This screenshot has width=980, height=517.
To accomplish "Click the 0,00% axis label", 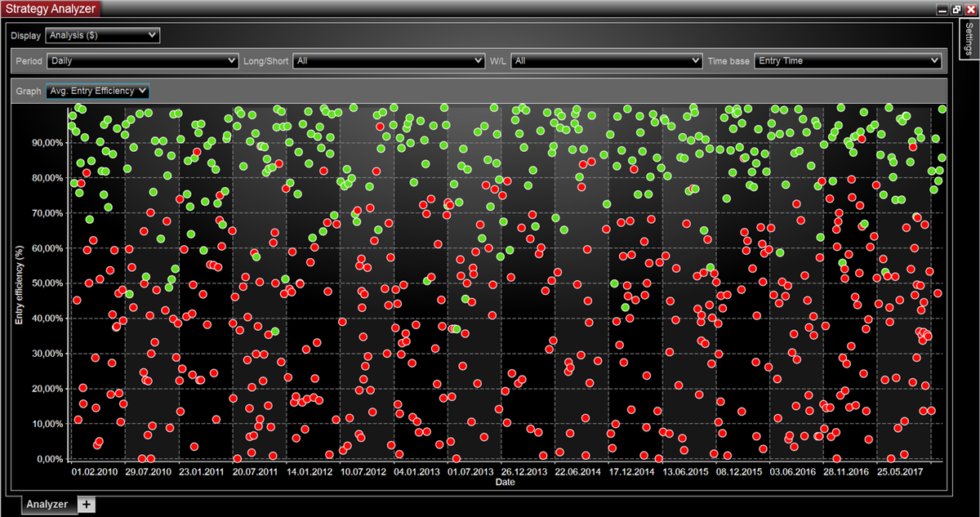I will tap(51, 459).
